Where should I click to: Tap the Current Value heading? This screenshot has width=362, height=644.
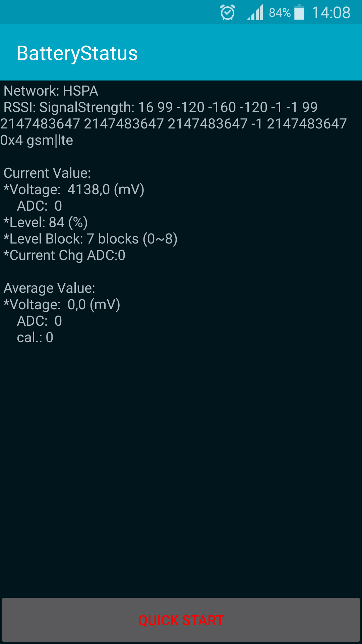47,173
